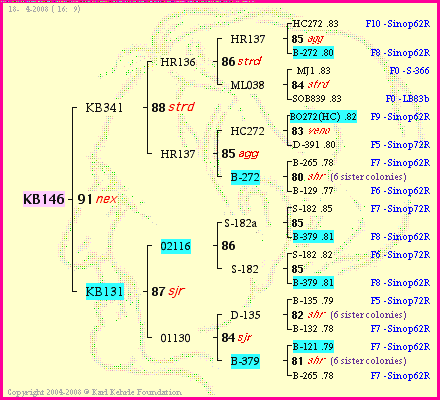Click the MJ1 .83 entry
The width and height of the screenshot is (440, 400).
pyautogui.click(x=313, y=71)
